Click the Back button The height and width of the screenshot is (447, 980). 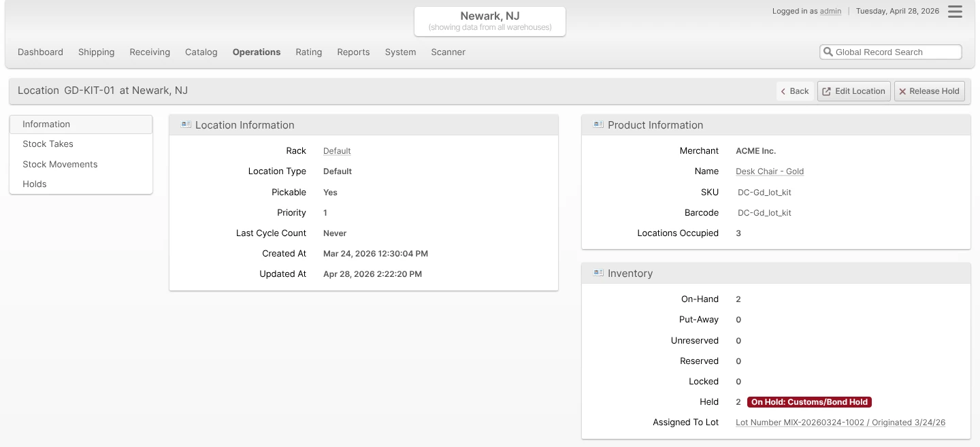[x=795, y=91]
